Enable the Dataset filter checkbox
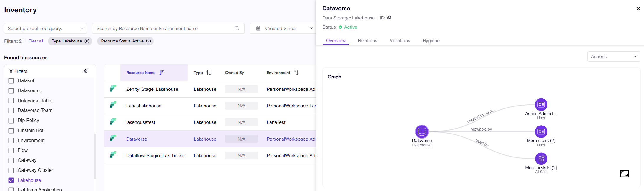Image resolution: width=644 pixels, height=191 pixels. [x=11, y=81]
